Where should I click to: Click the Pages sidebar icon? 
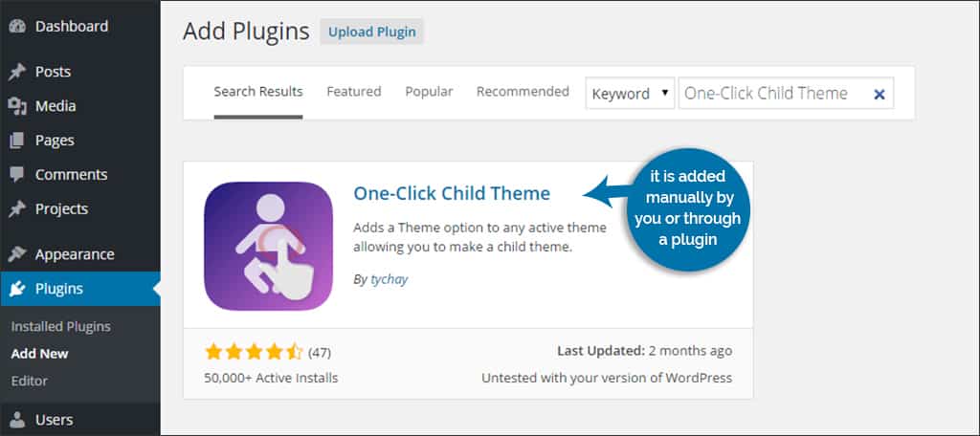pos(16,141)
